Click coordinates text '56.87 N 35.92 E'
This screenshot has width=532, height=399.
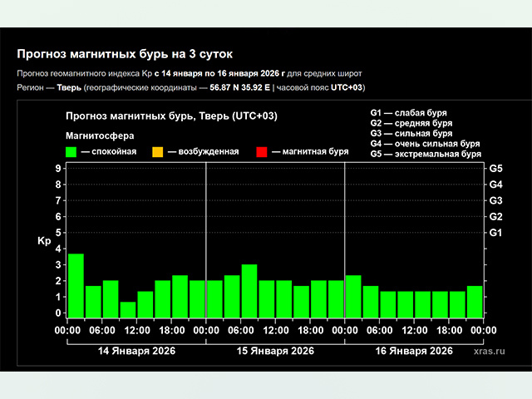tap(240, 87)
